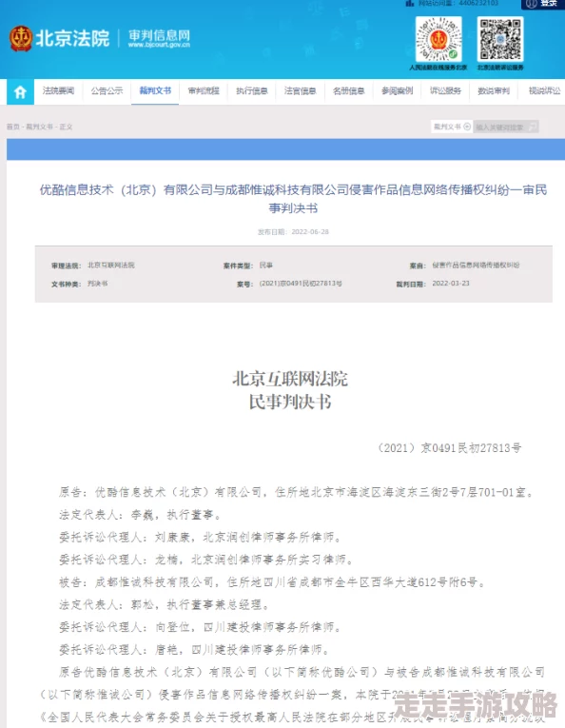This screenshot has height=728, width=565.
Task: Click the judgment document title heading
Action: (293, 199)
